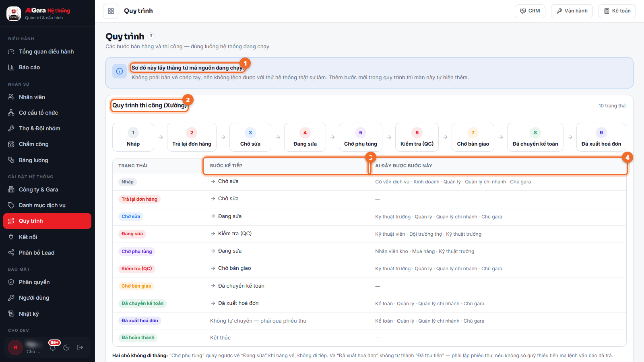Click the Công ty & Gara building icon

click(11, 189)
